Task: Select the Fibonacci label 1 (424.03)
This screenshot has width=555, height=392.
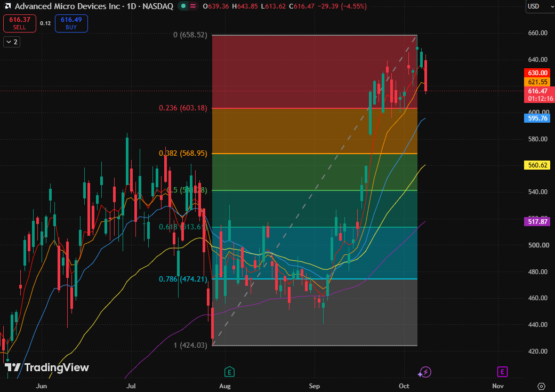Action: tap(190, 345)
